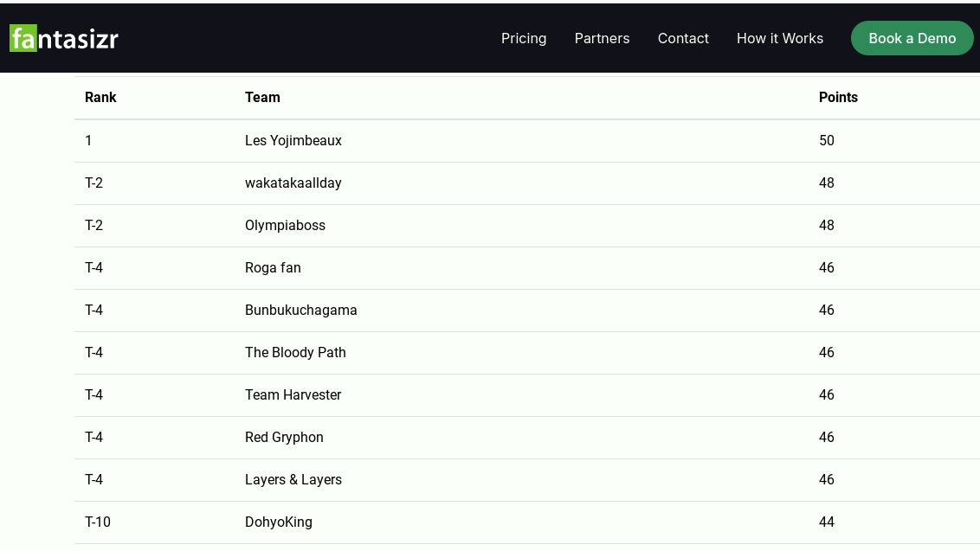Click Roga fan's 46 points cell

point(826,268)
